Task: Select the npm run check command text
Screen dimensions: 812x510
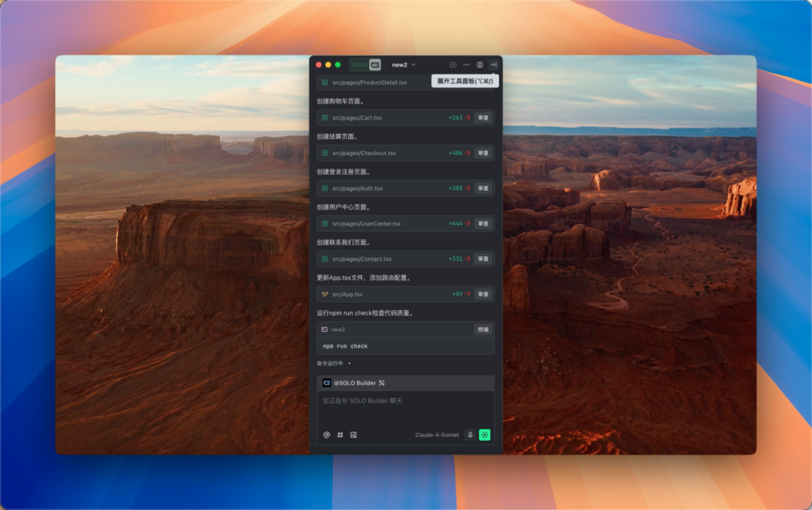Action: tap(345, 346)
